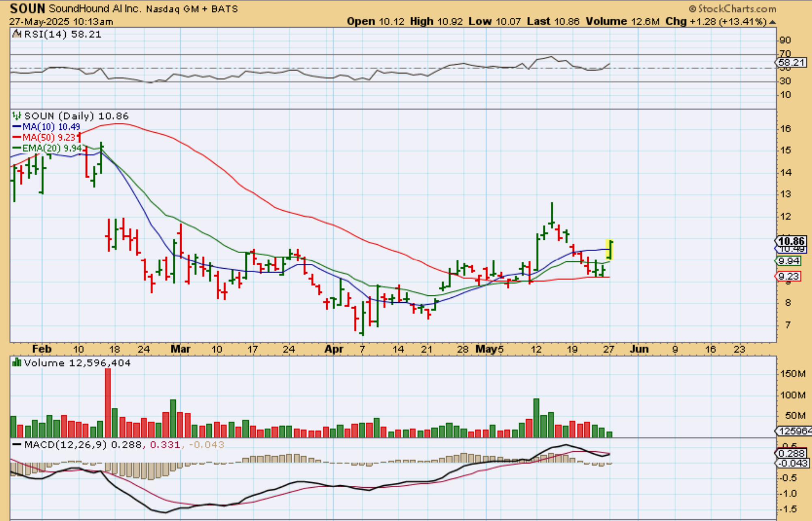Click the green EMA(20) legend line marker
Viewport: 812px width, 521px height.
(17, 148)
